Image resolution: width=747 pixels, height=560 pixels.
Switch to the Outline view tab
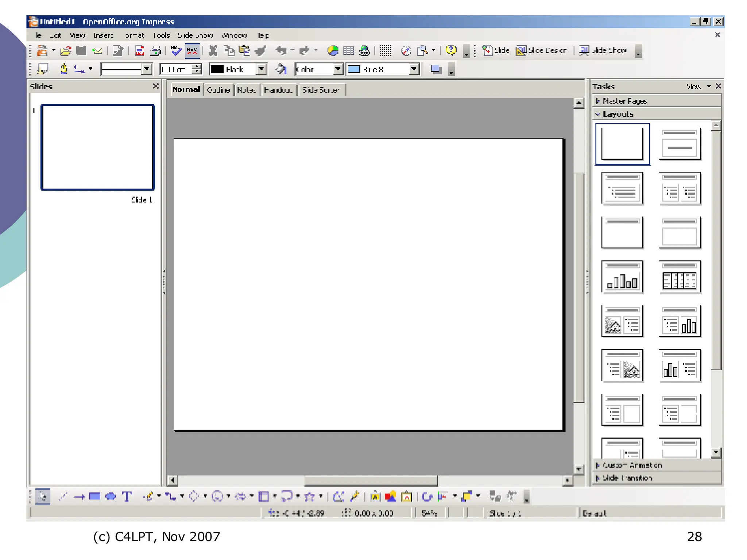point(218,90)
